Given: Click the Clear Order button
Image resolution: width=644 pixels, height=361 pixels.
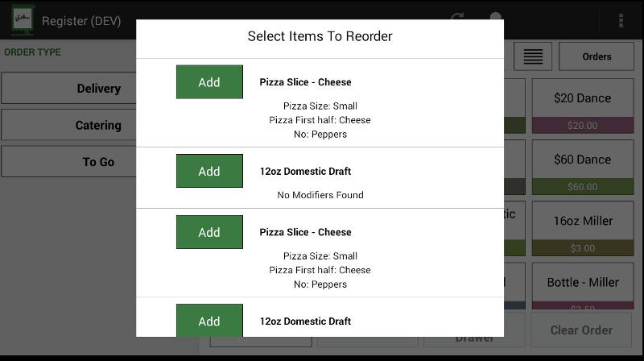Looking at the screenshot, I should click(x=581, y=330).
